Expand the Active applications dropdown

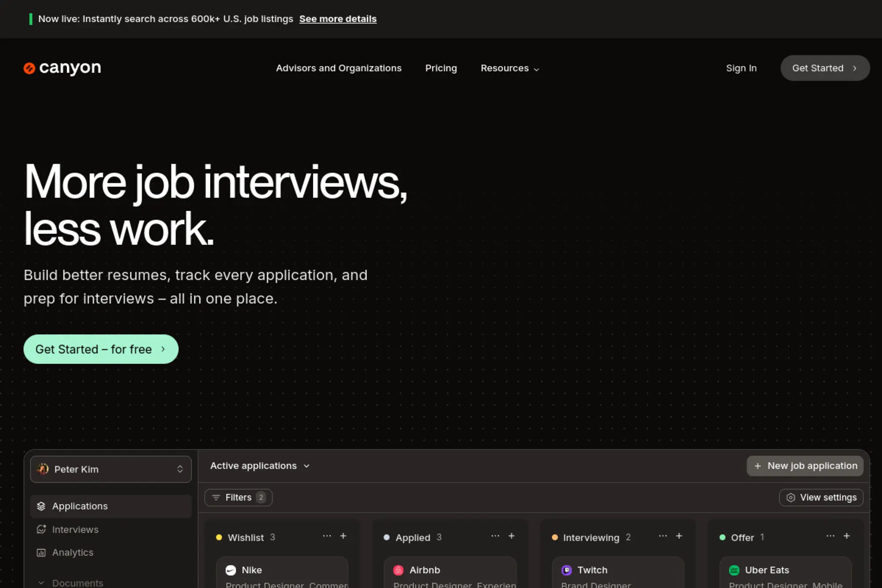260,466
